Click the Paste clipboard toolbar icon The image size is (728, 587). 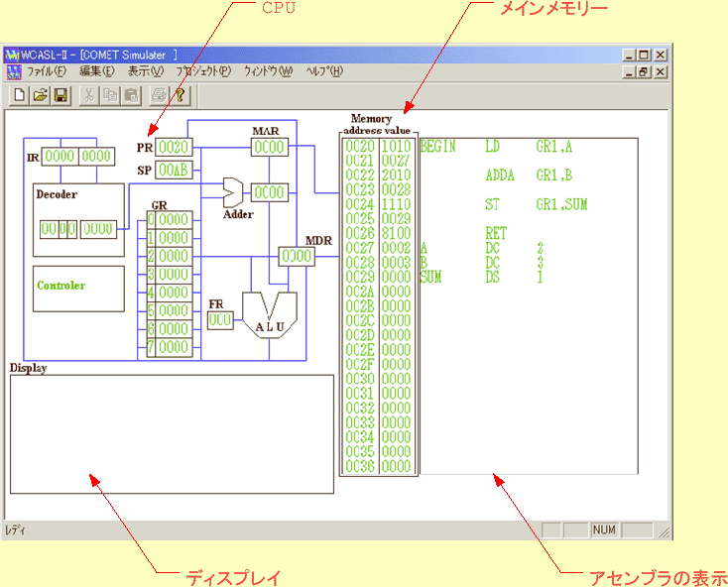tap(131, 95)
